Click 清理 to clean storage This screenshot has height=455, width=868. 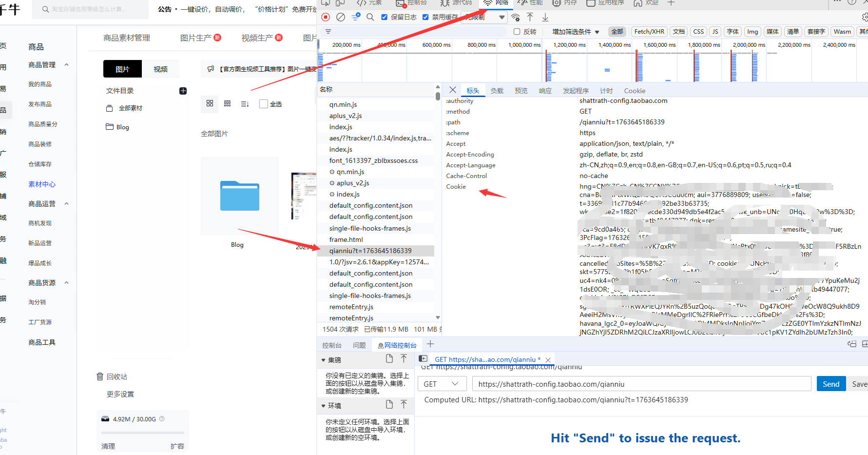pos(108,446)
